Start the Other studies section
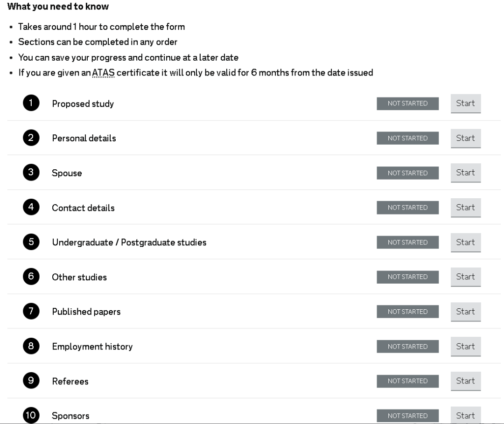The height and width of the screenshot is (424, 504). point(465,277)
